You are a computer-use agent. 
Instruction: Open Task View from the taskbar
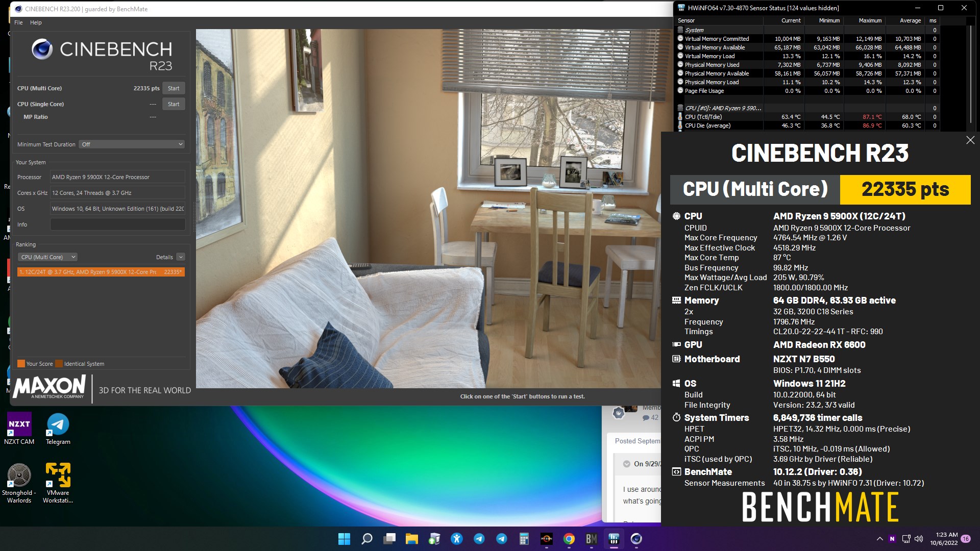[390, 539]
